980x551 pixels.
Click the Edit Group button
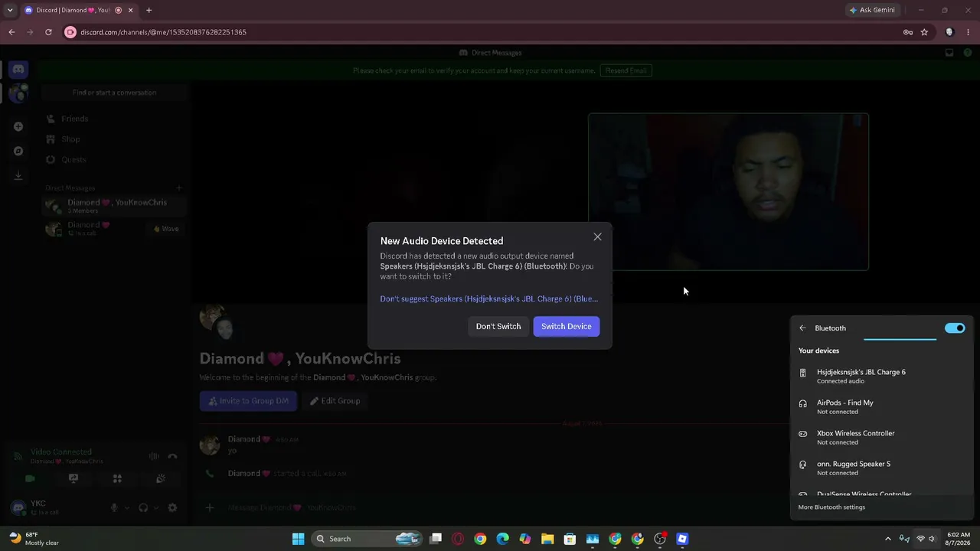(335, 401)
